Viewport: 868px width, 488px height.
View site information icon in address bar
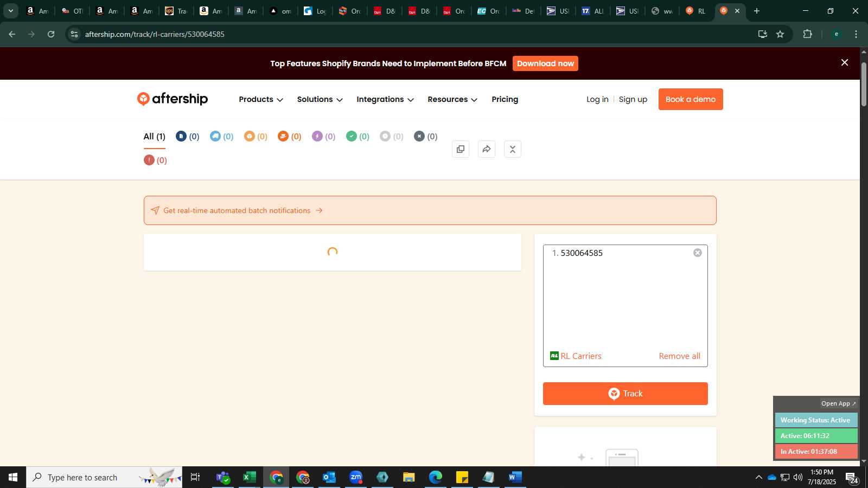tap(74, 34)
